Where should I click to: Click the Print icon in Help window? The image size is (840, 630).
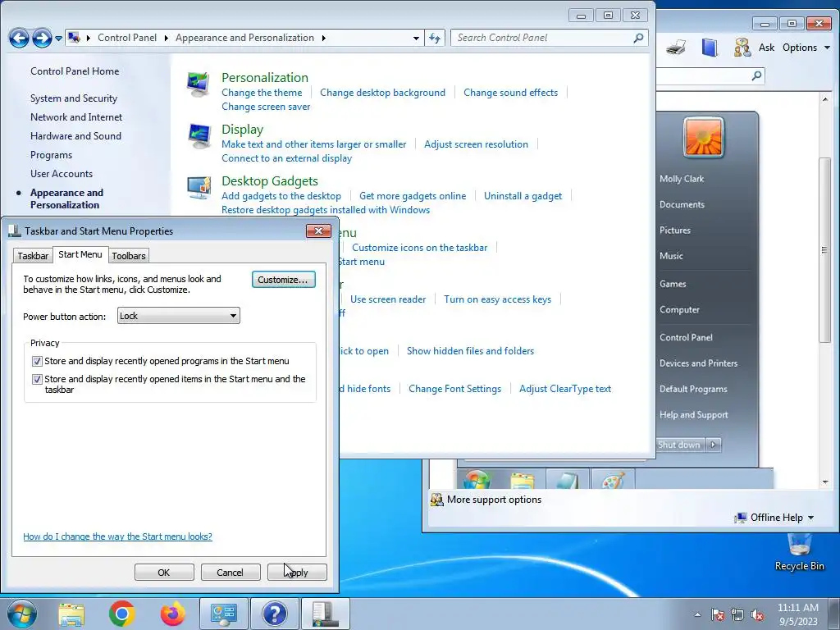point(676,48)
